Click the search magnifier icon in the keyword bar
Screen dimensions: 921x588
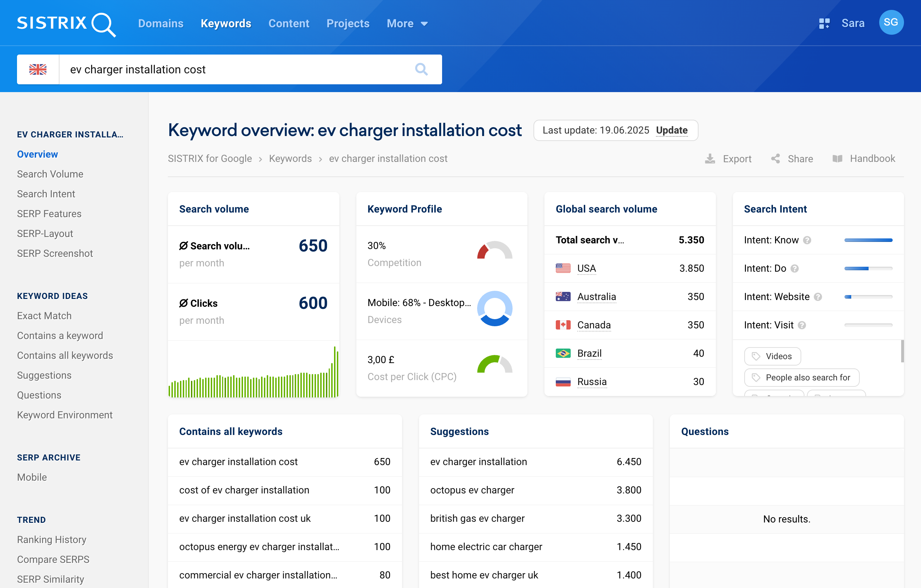coord(421,69)
